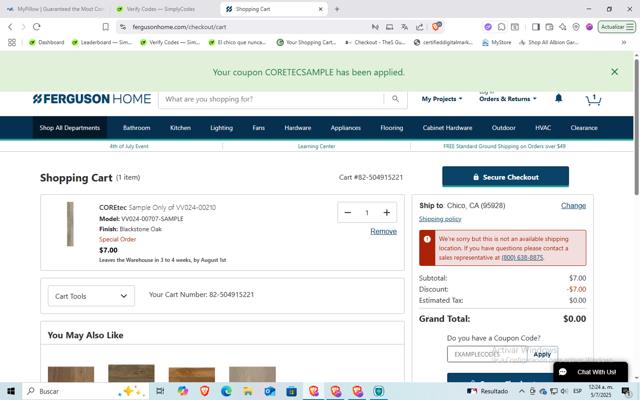Open Copilot from the taskbar
640x400 pixels.
(x=182, y=391)
